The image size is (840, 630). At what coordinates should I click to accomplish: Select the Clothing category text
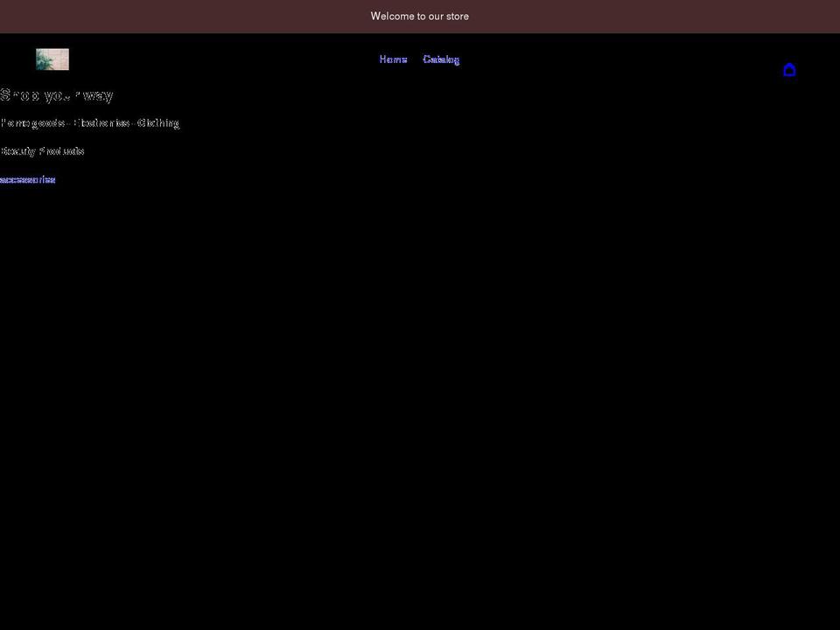tap(159, 122)
